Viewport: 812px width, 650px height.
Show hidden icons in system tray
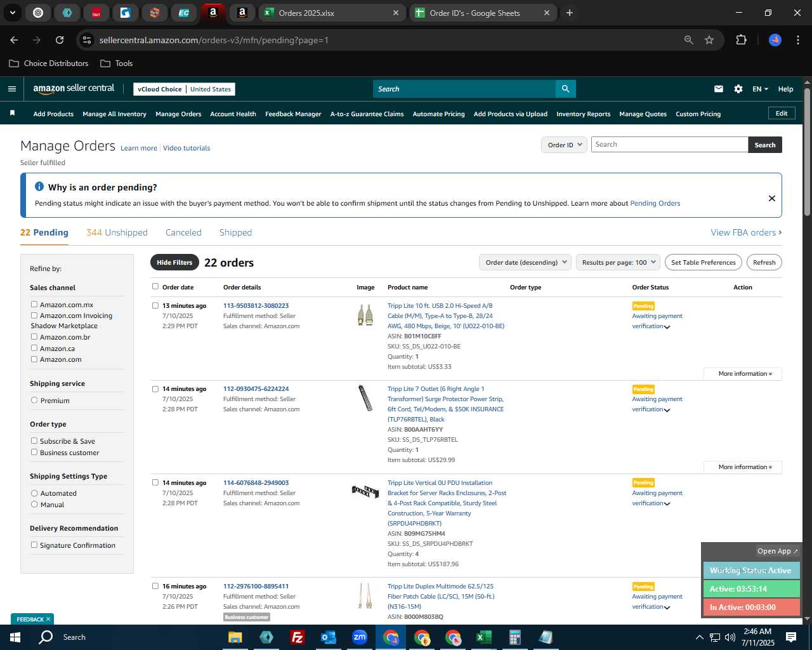[699, 637]
